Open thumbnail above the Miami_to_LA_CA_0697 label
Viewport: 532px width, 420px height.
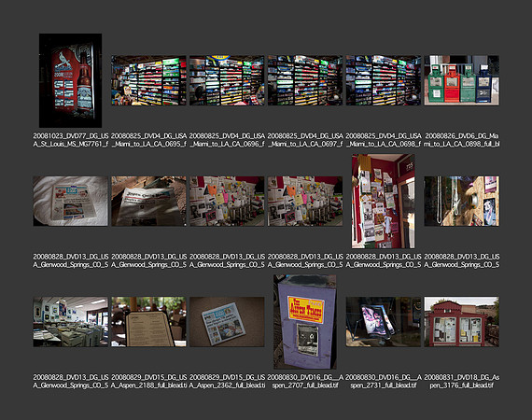[x=305, y=80]
